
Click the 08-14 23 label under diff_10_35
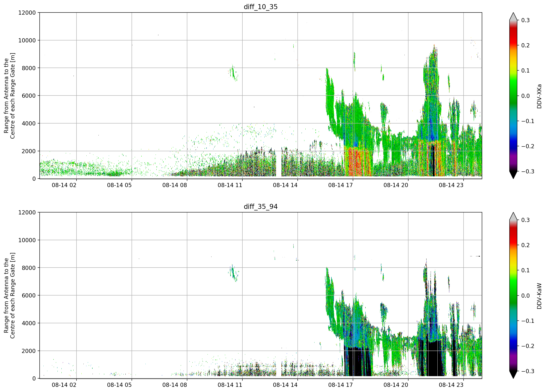(451, 185)
